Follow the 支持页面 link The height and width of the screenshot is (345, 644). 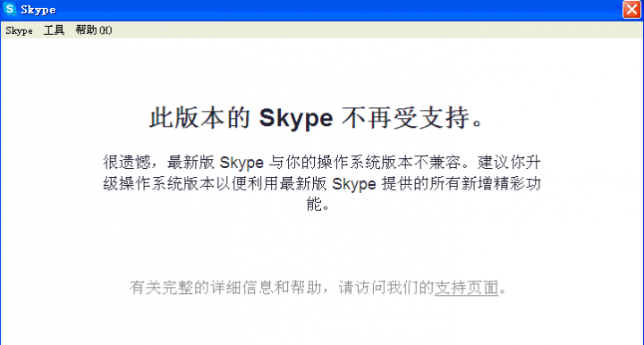[466, 288]
